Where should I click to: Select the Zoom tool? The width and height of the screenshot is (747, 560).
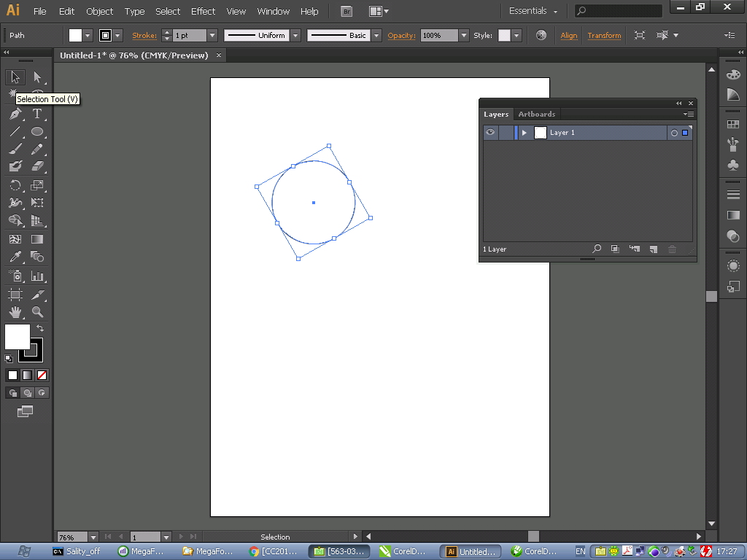click(x=37, y=312)
